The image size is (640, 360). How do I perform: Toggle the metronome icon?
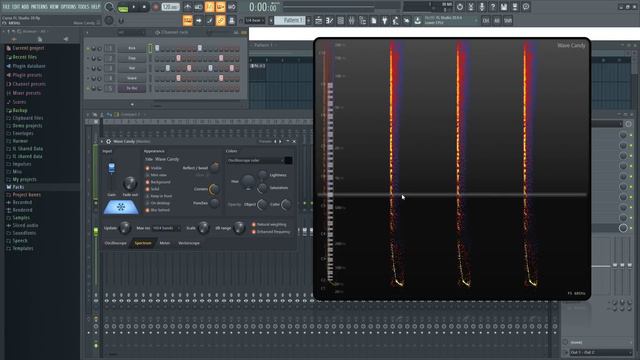tap(187, 7)
